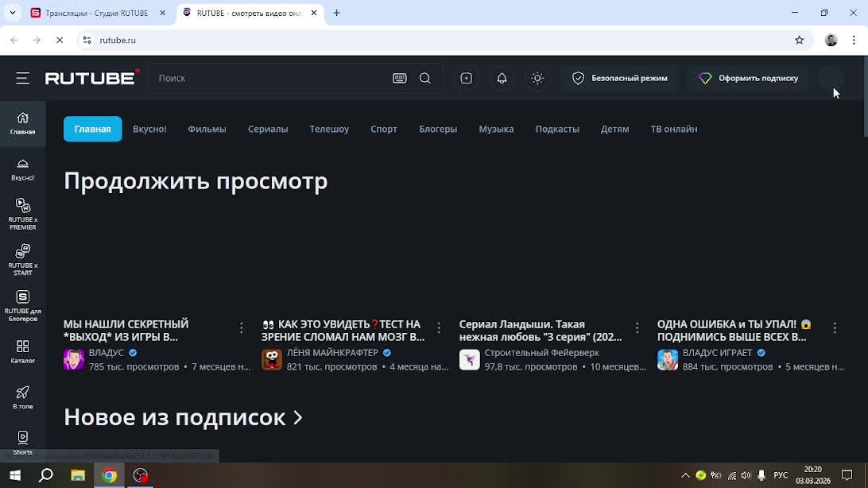Screen dimensions: 868x488
Task: Open ВЛАДУС ИГРАЕТ channel name link
Action: (x=718, y=352)
